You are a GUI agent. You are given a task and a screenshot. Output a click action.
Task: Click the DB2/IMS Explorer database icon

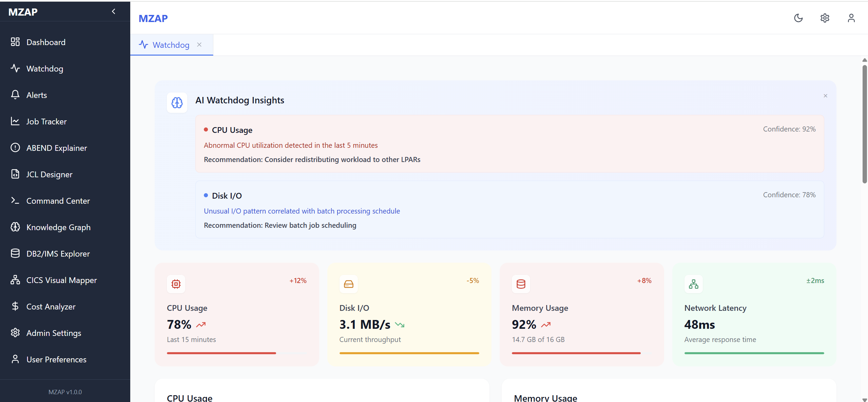(x=15, y=254)
